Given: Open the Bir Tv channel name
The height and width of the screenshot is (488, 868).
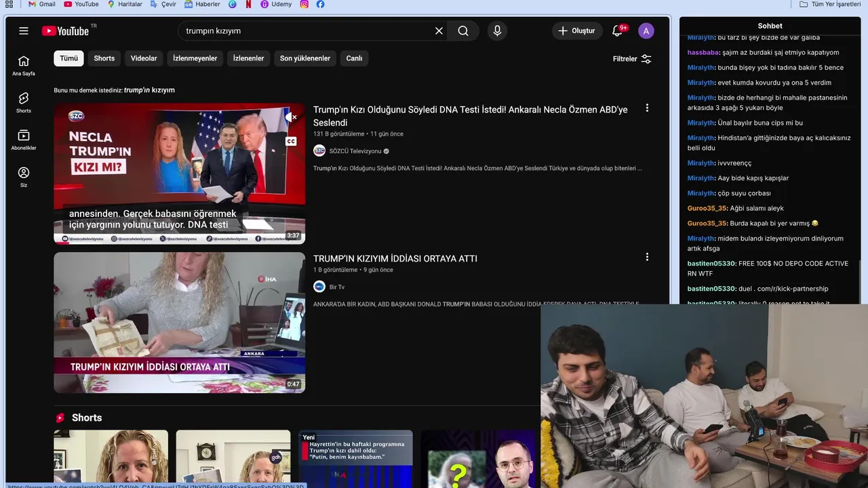Looking at the screenshot, I should [x=337, y=287].
